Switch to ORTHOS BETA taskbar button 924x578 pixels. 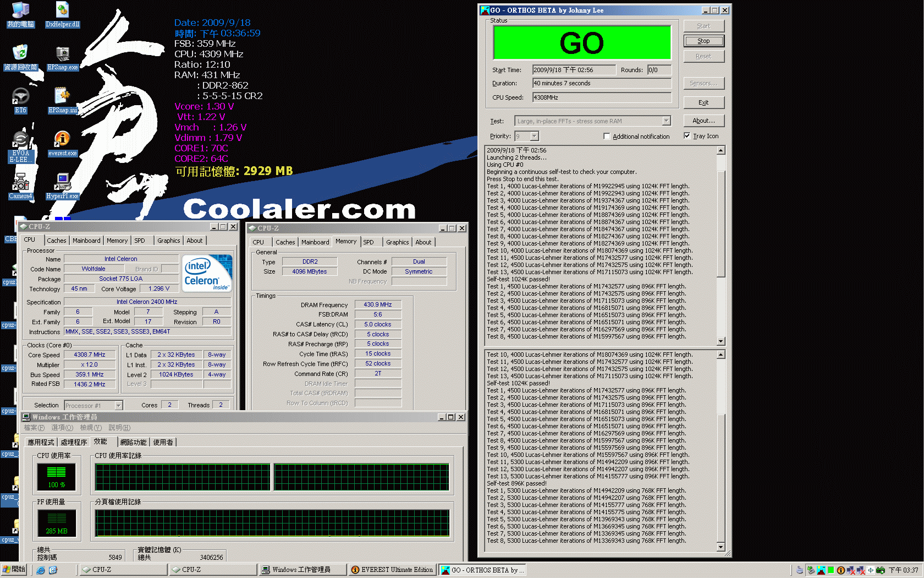482,570
